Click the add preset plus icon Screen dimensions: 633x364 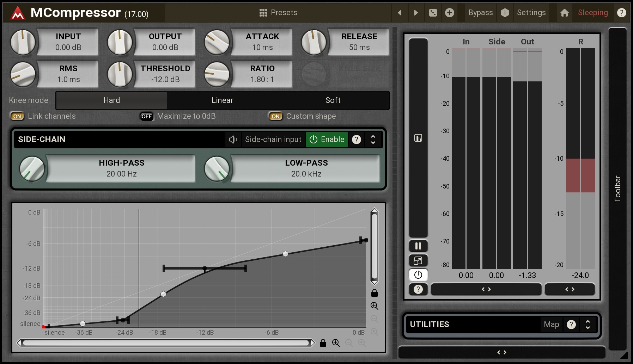point(449,13)
